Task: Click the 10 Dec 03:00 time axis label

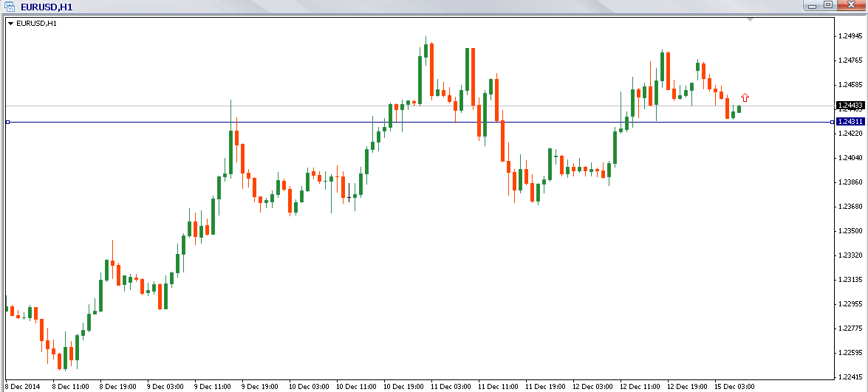Action: click(308, 387)
